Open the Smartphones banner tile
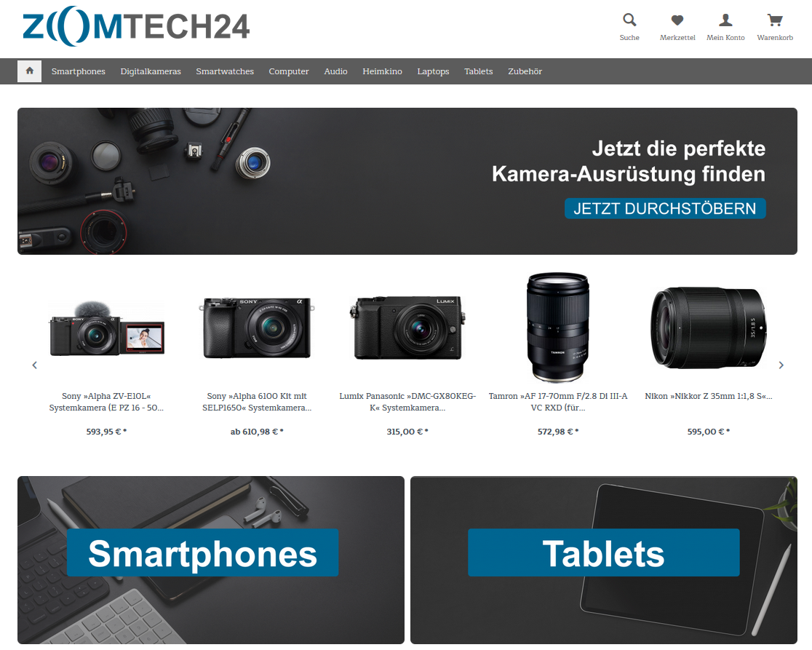 click(x=211, y=560)
